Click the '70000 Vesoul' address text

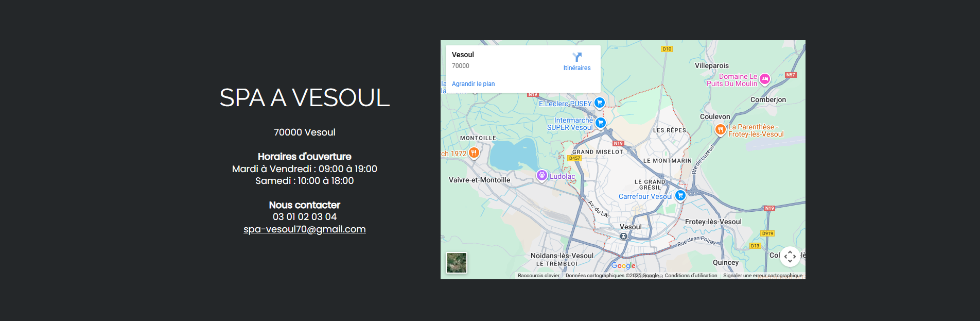click(x=305, y=132)
